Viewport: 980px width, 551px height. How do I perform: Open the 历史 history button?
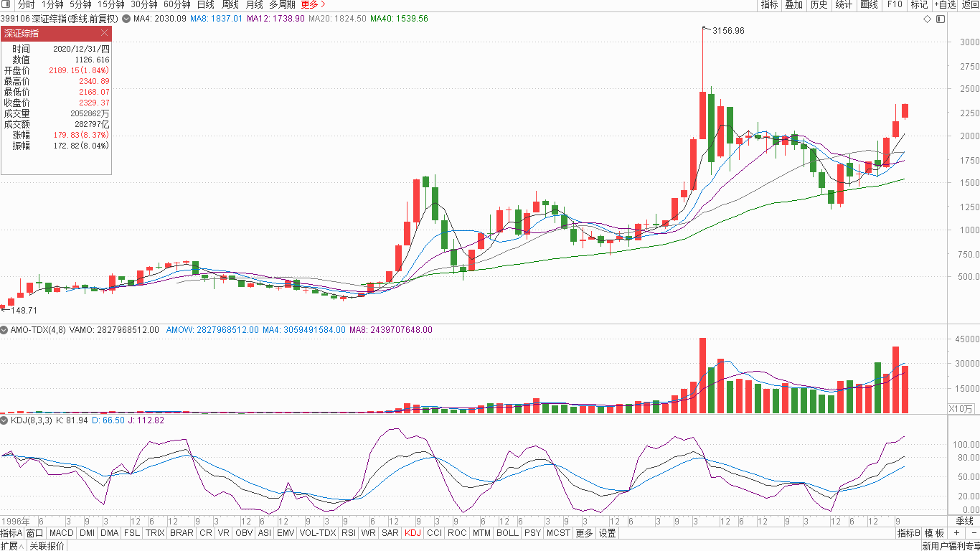tap(819, 4)
